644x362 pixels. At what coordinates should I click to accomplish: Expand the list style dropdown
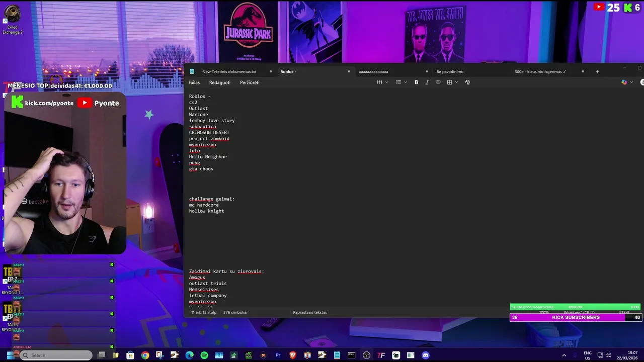[x=401, y=82]
